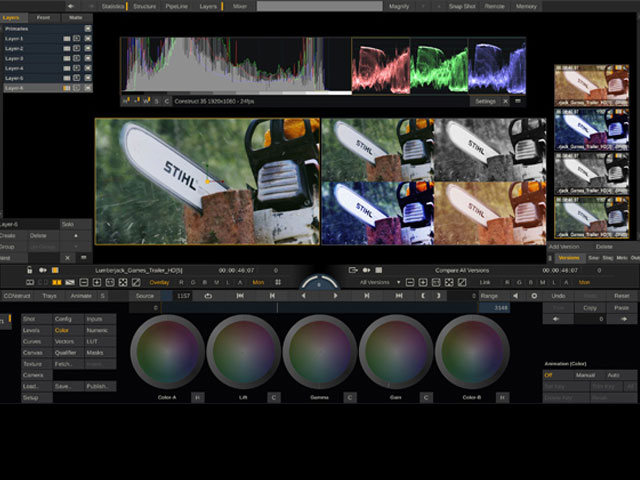Image resolution: width=640 pixels, height=480 pixels.
Task: Click the Lift color wheel
Action: tap(243, 351)
